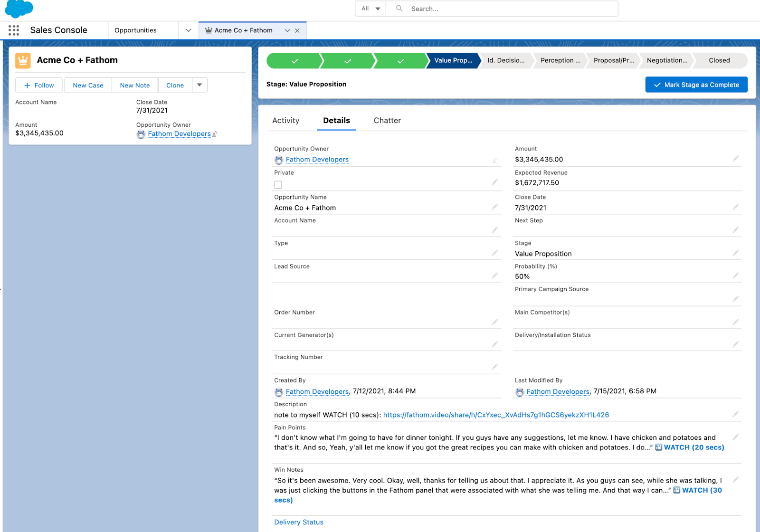This screenshot has height=532, width=760.
Task: Select the first completed stage in path
Action: [294, 61]
